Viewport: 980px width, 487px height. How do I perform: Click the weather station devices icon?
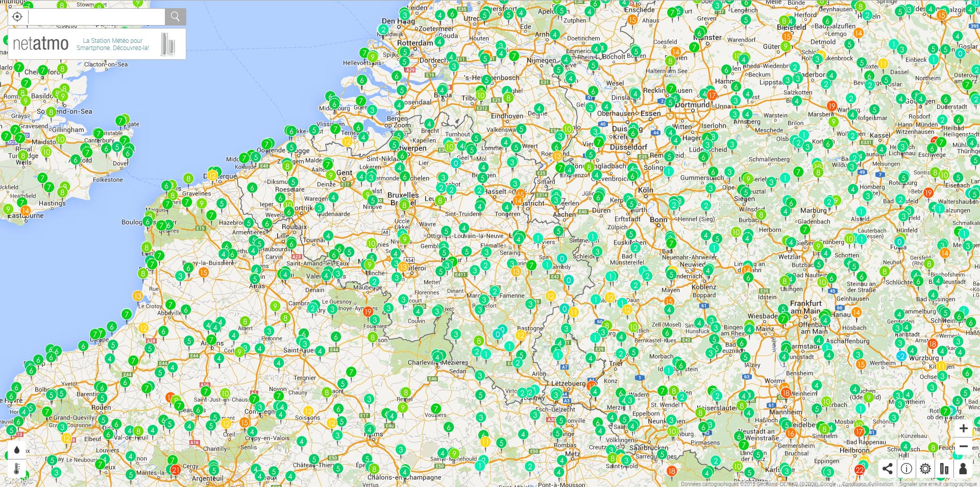[x=944, y=469]
